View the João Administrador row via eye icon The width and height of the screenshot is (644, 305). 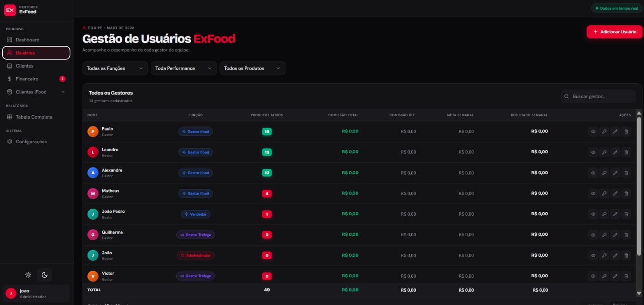pyautogui.click(x=593, y=256)
